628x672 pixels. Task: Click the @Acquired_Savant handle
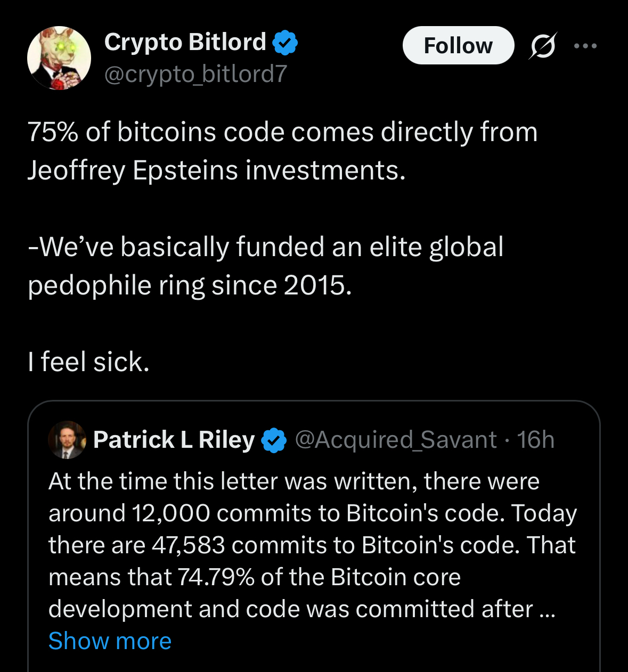click(396, 440)
